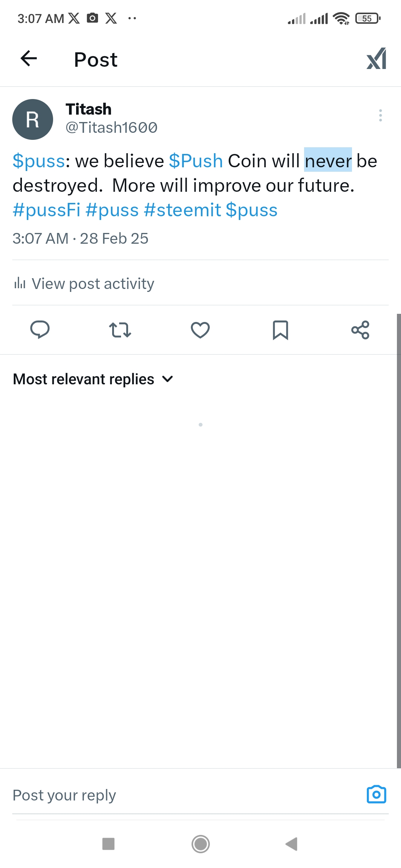The width and height of the screenshot is (401, 868).
Task: Open the $Push cashtag link
Action: pyautogui.click(x=196, y=161)
